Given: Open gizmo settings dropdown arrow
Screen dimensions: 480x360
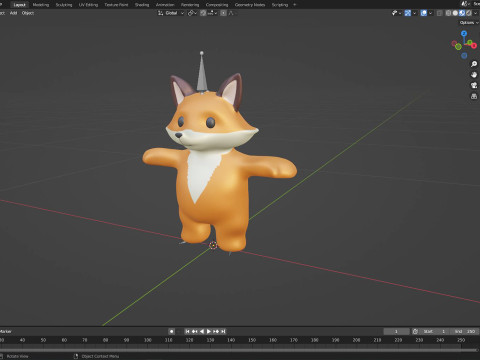Looking at the screenshot, I should 414,13.
